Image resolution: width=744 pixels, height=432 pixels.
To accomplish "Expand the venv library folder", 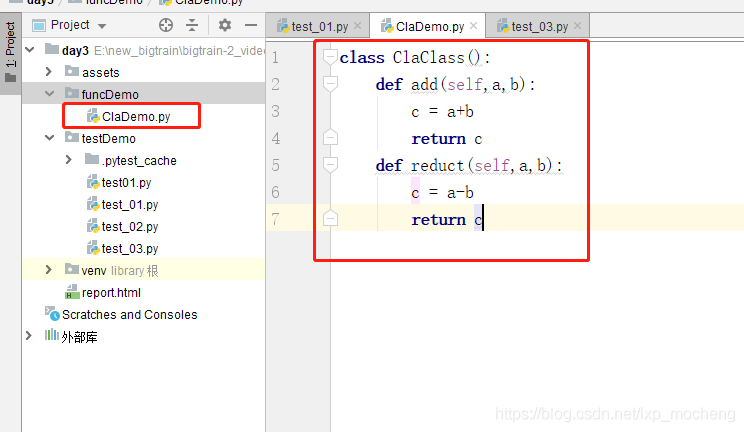I will click(x=48, y=270).
